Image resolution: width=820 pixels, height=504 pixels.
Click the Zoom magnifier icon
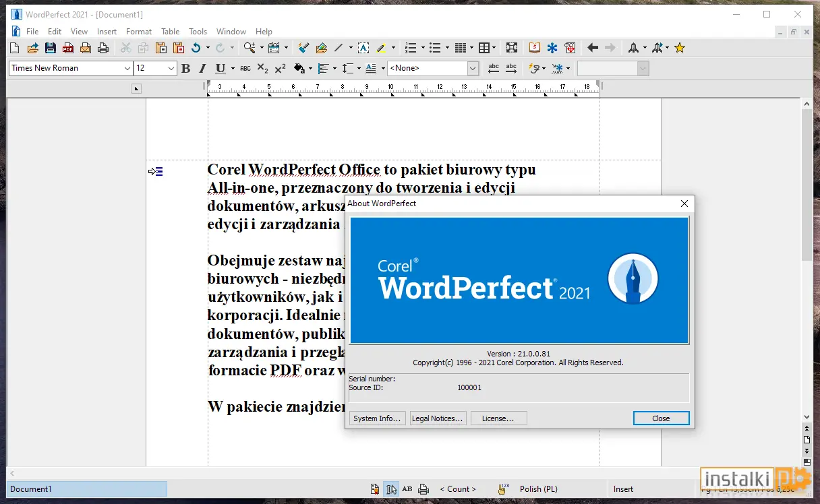click(250, 48)
